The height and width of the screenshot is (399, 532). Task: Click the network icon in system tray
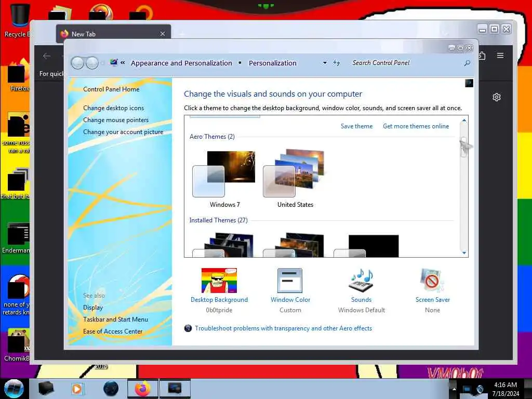(467, 389)
